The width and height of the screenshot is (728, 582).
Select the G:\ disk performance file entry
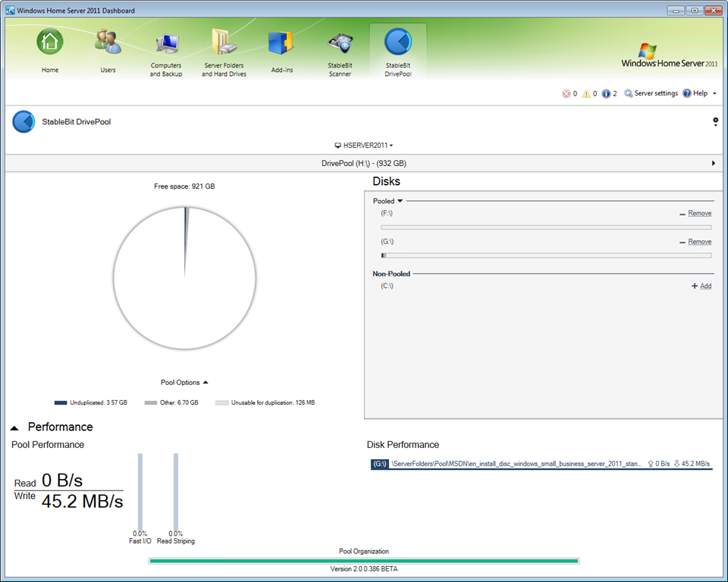(541, 464)
